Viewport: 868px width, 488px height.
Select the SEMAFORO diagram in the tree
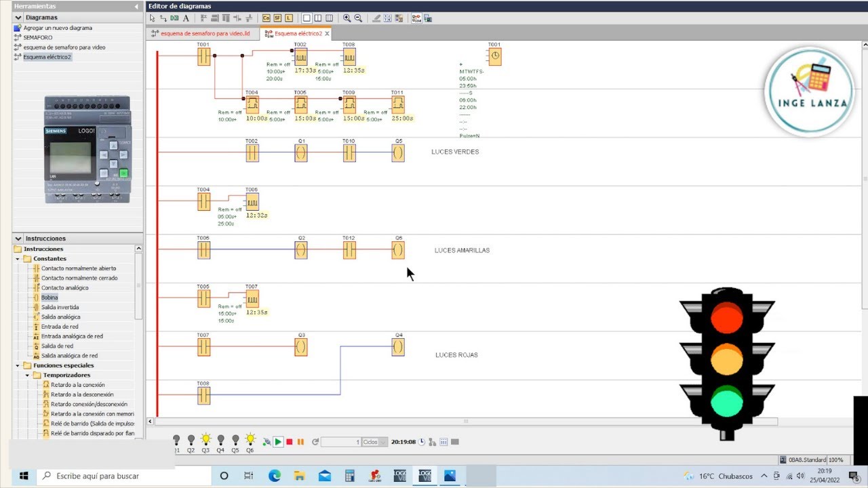click(38, 38)
